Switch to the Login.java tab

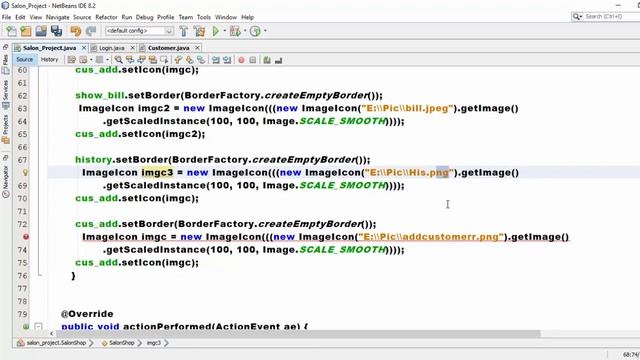click(x=111, y=48)
